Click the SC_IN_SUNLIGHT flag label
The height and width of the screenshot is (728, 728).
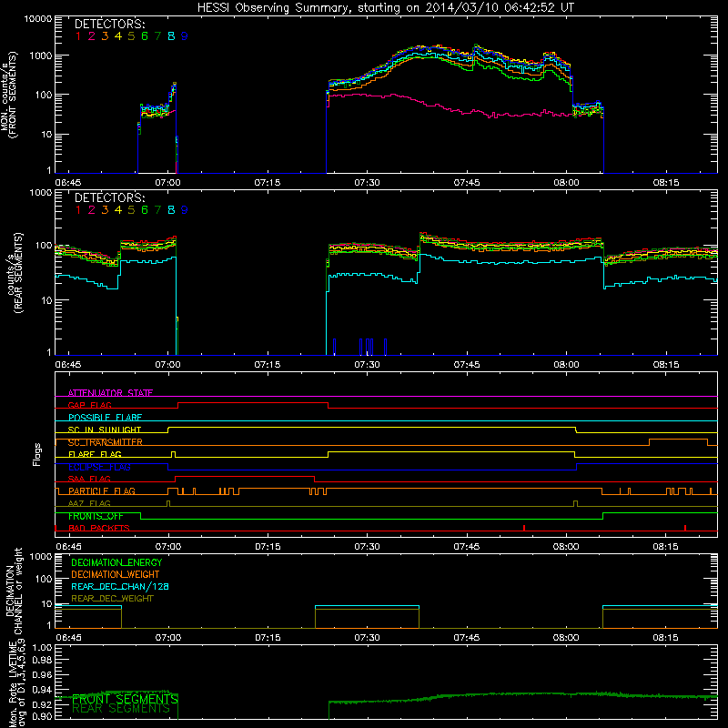coord(105,430)
